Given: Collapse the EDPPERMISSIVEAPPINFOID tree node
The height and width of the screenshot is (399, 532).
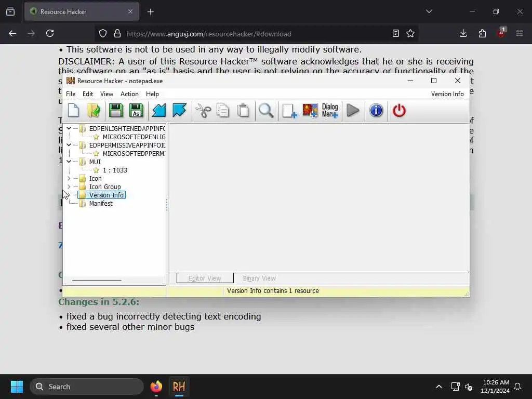Looking at the screenshot, I should (69, 145).
